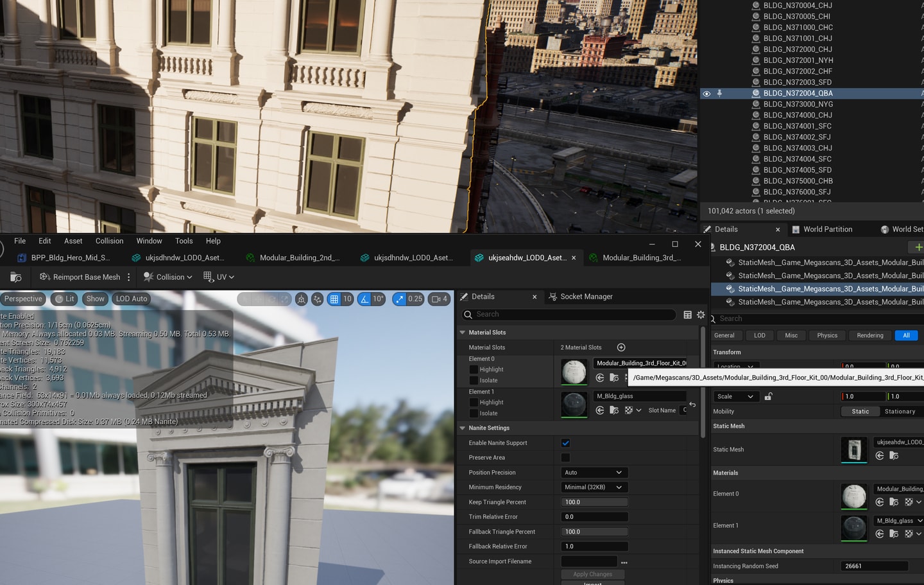The height and width of the screenshot is (585, 924).
Task: Enable Highlight checkbox for Element 0
Action: click(474, 370)
